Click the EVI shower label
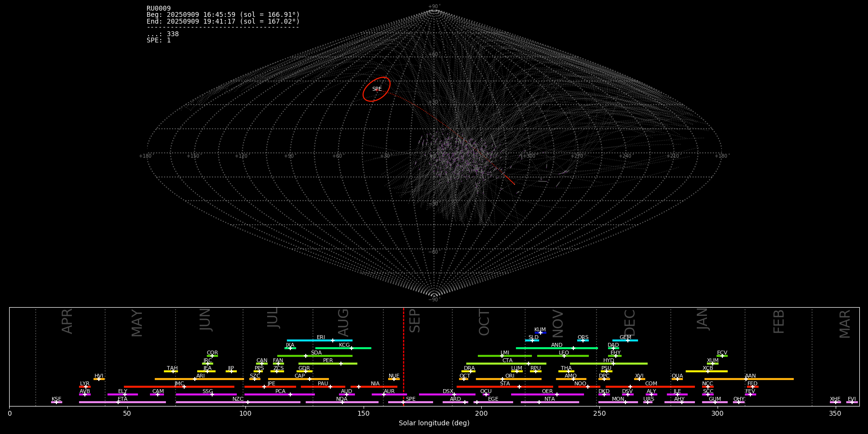The width and height of the screenshot is (868, 434). [x=852, y=399]
